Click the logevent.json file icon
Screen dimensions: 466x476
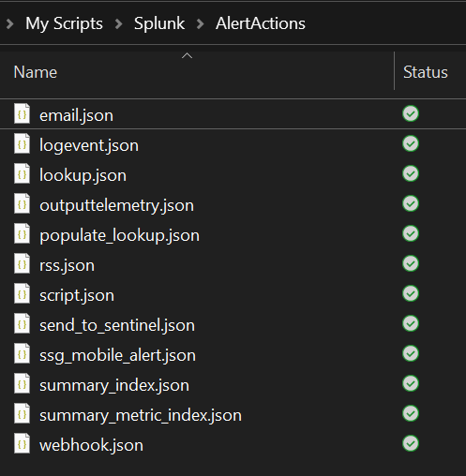click(22, 143)
